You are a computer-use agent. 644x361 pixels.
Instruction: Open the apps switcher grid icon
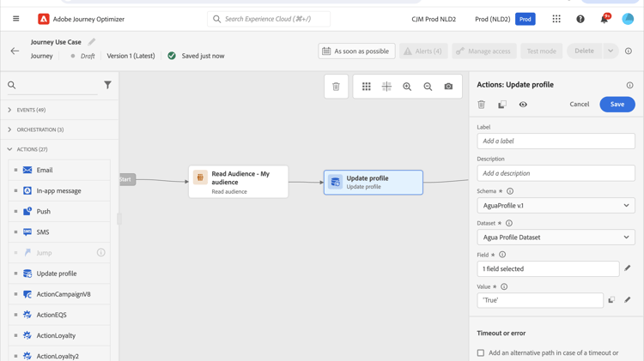(x=556, y=19)
